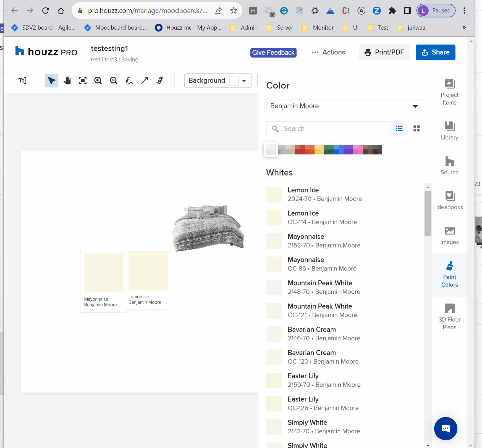Click the Fit to screen tool
This screenshot has width=482, height=448.
click(83, 80)
